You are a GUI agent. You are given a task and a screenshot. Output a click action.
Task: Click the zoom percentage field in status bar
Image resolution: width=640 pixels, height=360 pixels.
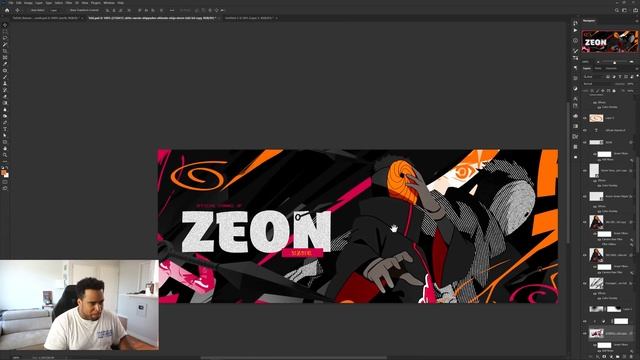(16, 358)
